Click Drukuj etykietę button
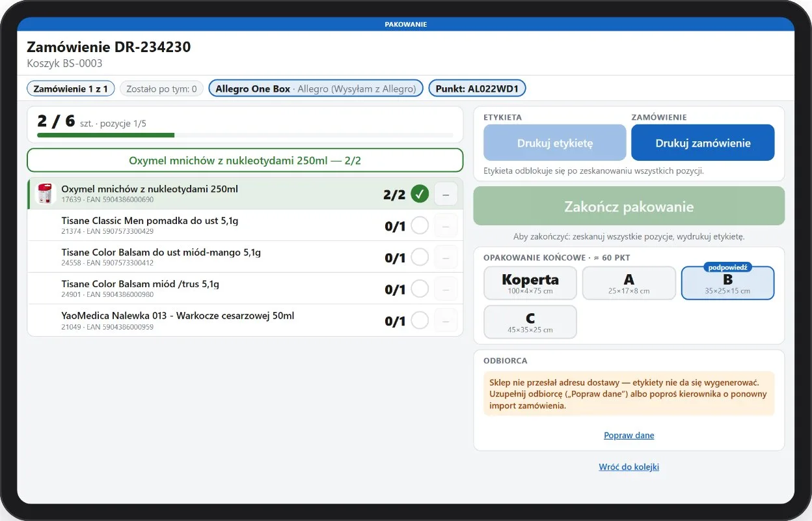Viewport: 812px width, 521px height. click(x=555, y=143)
